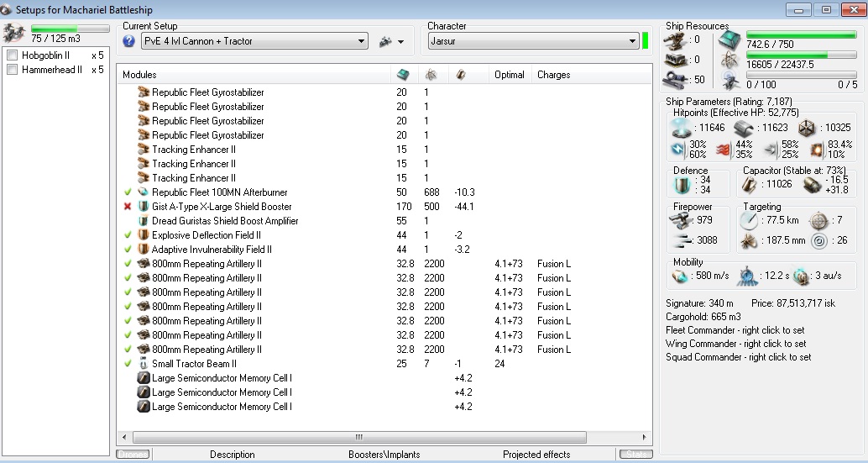Click the CPU column header icon
This screenshot has width=868, height=463.
403,75
